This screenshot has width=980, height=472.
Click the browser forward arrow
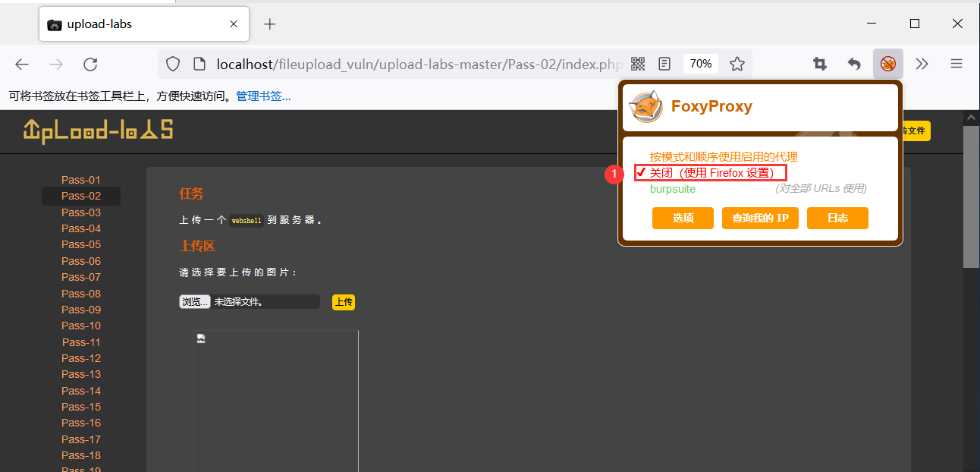56,65
